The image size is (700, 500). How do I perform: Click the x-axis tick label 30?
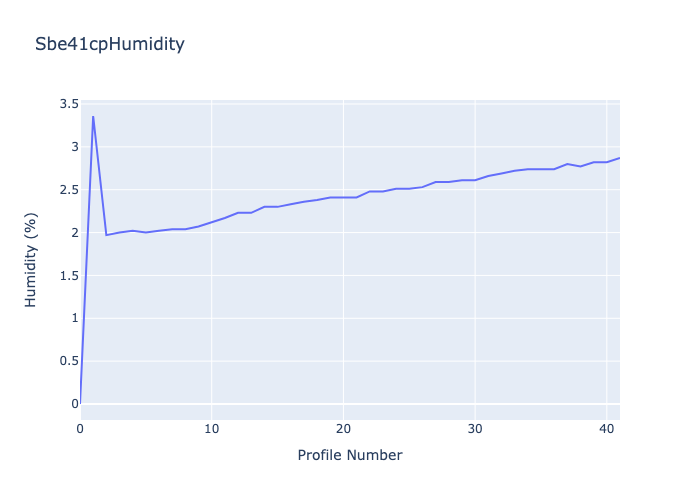click(x=475, y=429)
